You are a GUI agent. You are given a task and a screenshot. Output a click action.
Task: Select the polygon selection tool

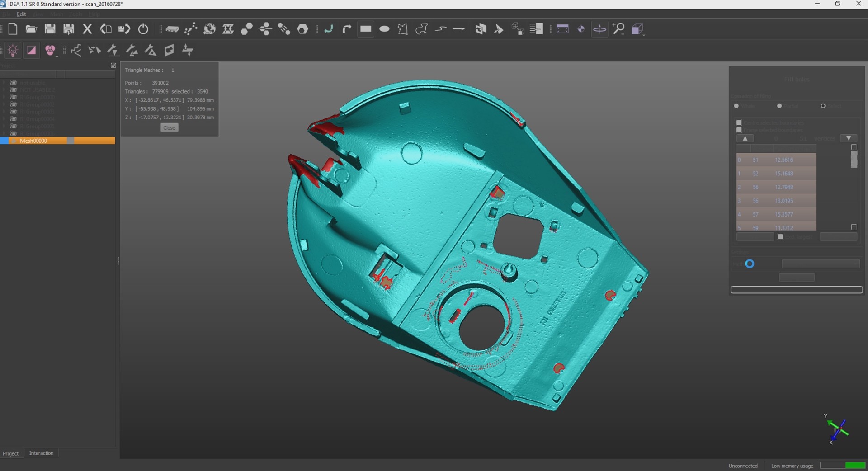pyautogui.click(x=403, y=29)
